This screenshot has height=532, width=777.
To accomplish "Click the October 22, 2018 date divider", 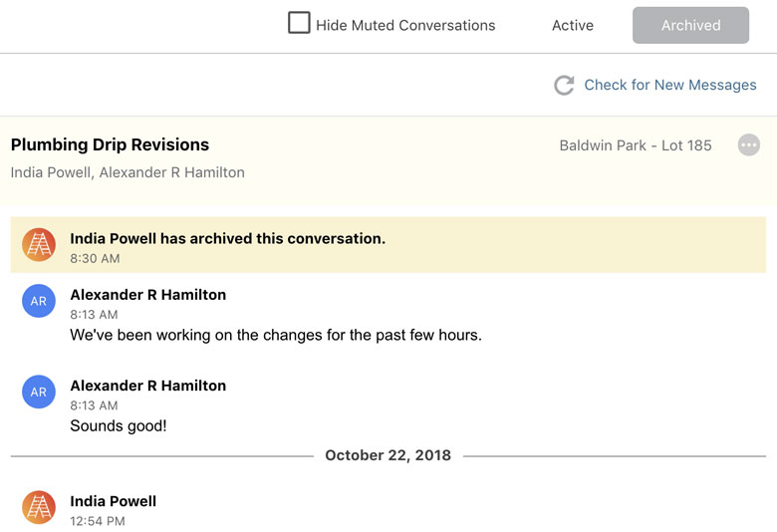I will point(388,455).
